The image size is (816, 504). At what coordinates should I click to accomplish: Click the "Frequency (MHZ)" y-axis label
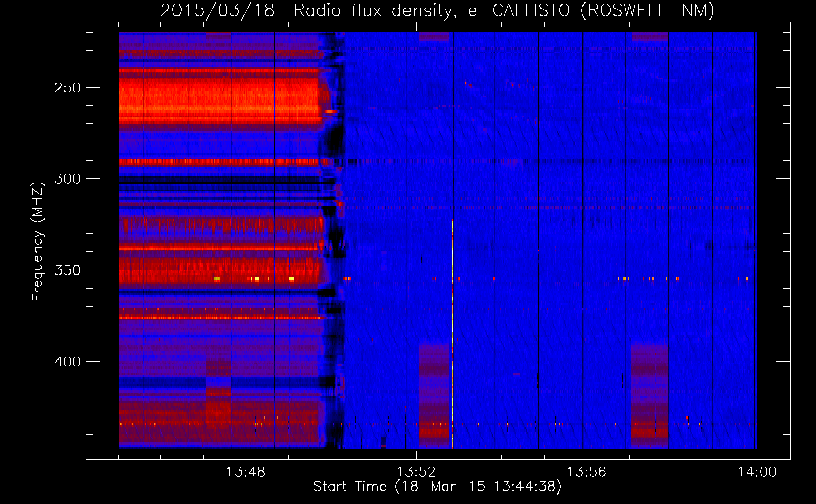[38, 242]
